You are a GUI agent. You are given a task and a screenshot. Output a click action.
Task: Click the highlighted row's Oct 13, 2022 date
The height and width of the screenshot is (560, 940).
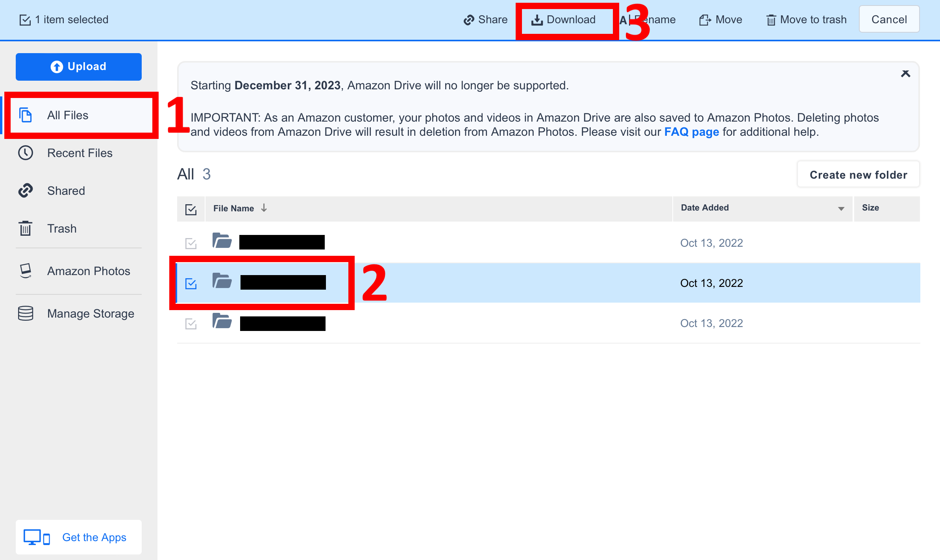(x=712, y=283)
